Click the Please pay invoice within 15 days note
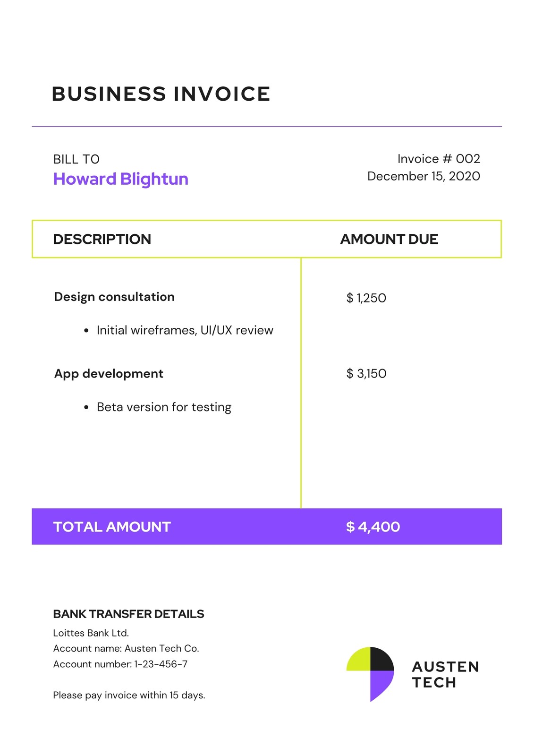The width and height of the screenshot is (534, 756). click(129, 696)
